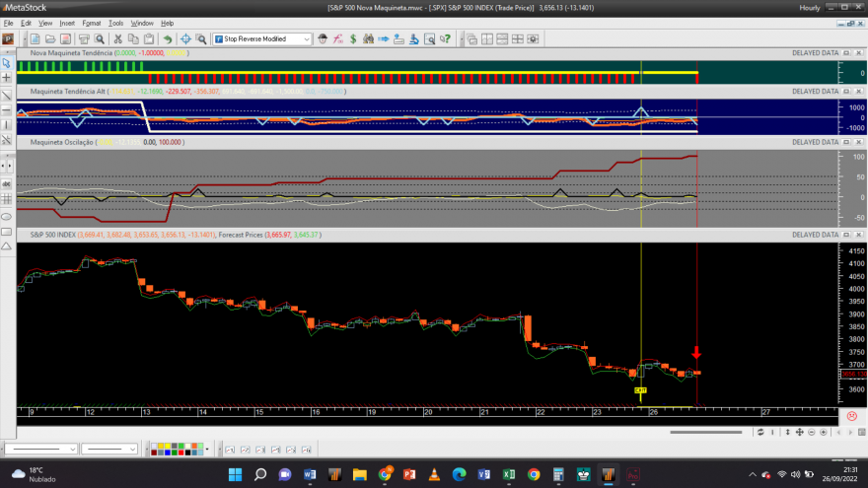Select the rectangle drawing tool
The width and height of the screenshot is (868, 488).
click(7, 232)
